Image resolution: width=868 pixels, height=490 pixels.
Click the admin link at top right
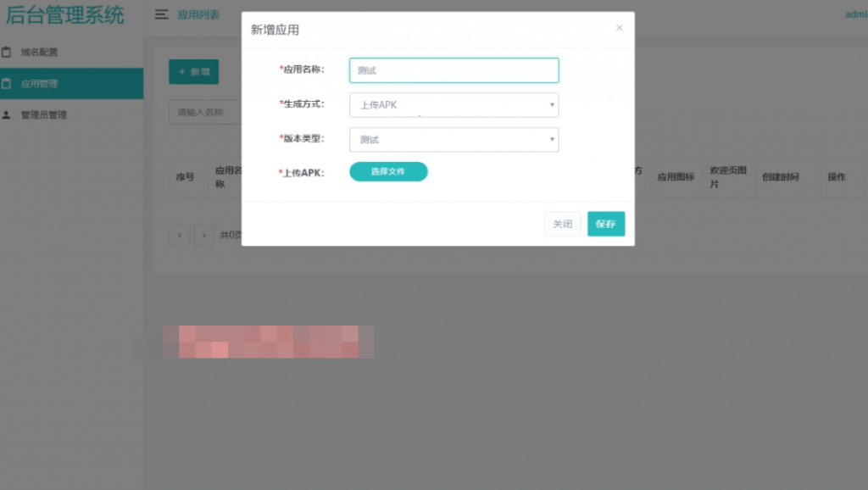[859, 14]
